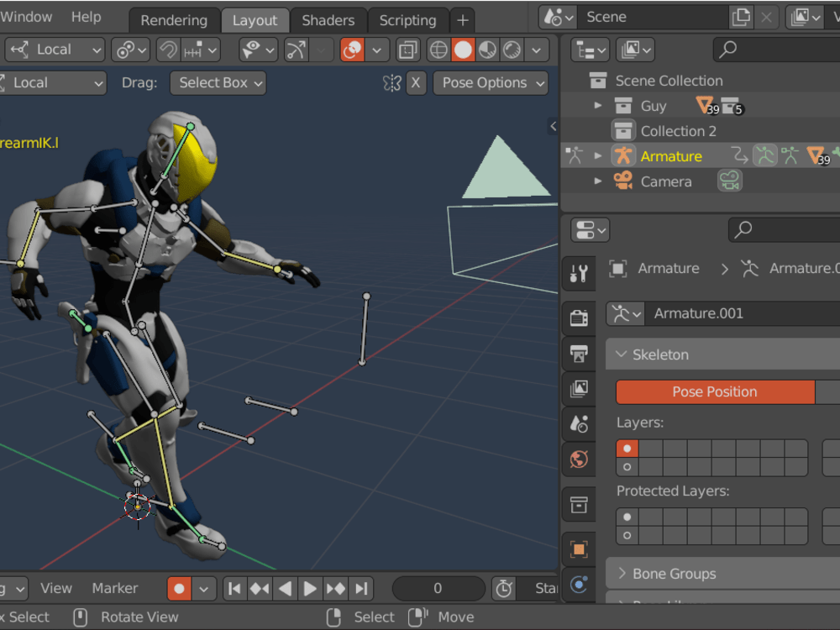Remove the scene with X icon
This screenshot has width=840, height=630.
coord(767,17)
